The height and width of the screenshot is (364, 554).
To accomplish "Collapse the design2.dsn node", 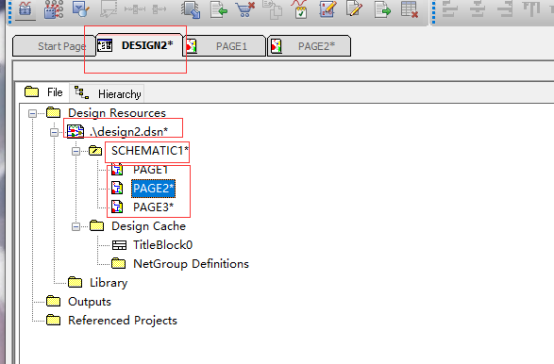I will (x=54, y=133).
